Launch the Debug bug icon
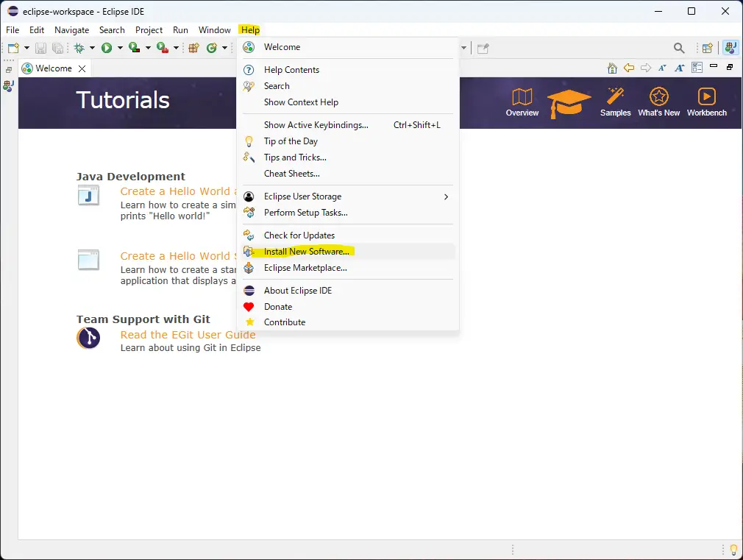743x560 pixels. (x=79, y=48)
